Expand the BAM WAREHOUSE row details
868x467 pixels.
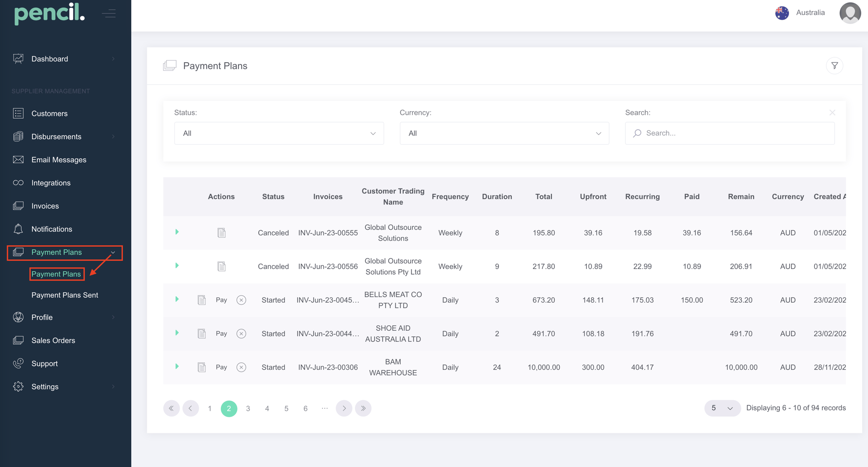click(x=177, y=366)
